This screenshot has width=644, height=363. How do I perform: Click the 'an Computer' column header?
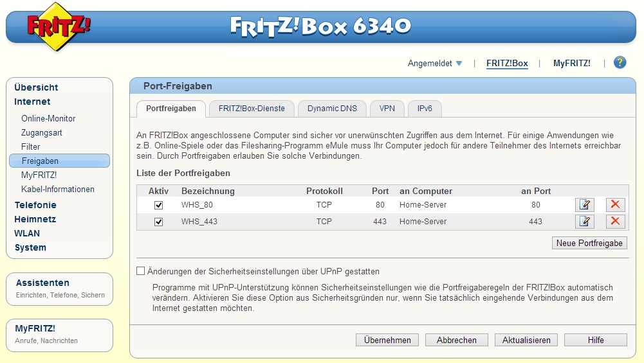coord(426,191)
